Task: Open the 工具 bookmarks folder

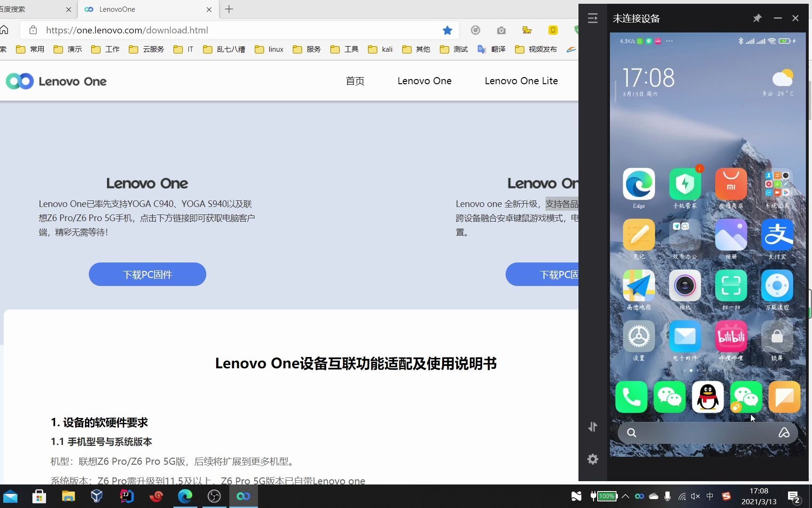Action: tap(344, 49)
